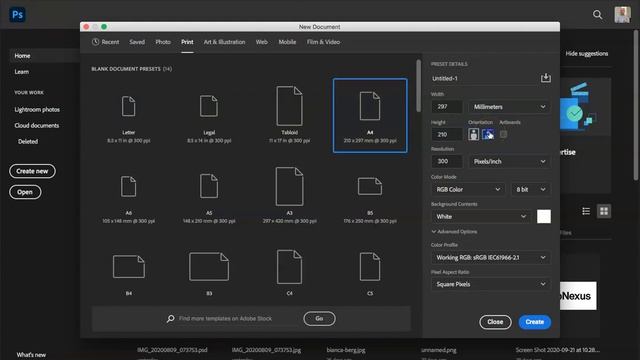Image resolution: width=640 pixels, height=360 pixels.
Task: Click the Resolution input field
Action: tap(447, 162)
